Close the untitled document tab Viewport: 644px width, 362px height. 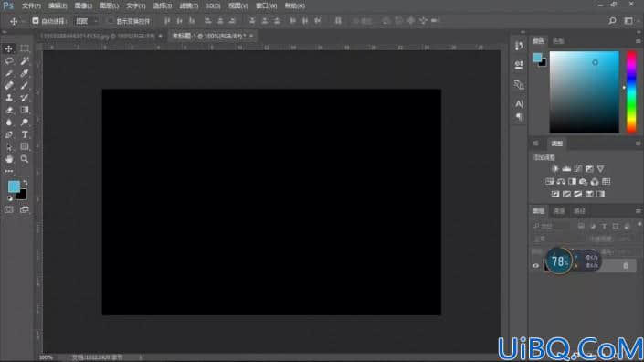pyautogui.click(x=251, y=37)
